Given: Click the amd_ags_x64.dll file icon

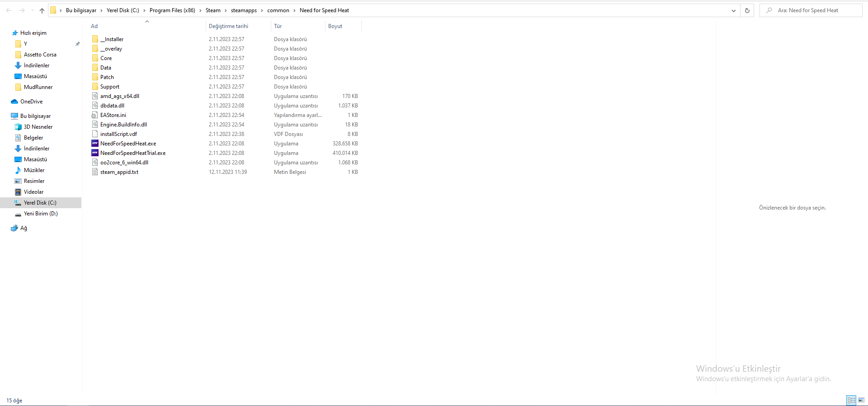Looking at the screenshot, I should pos(95,96).
